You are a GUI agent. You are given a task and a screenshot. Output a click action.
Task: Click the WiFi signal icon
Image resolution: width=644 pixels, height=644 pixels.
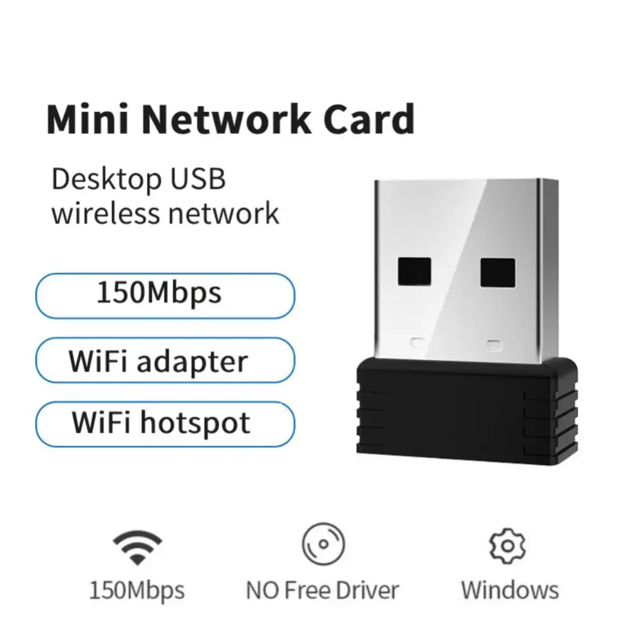[x=138, y=547]
